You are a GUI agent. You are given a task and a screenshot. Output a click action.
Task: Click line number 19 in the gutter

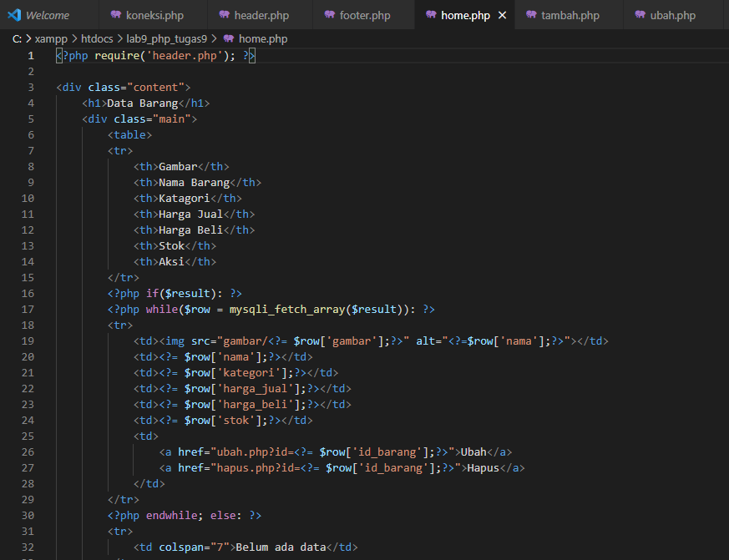click(28, 341)
